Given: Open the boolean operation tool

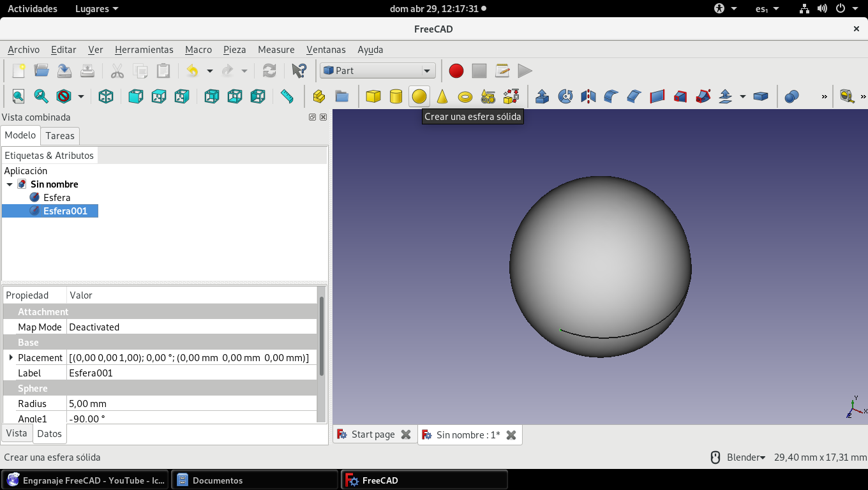Looking at the screenshot, I should 792,96.
